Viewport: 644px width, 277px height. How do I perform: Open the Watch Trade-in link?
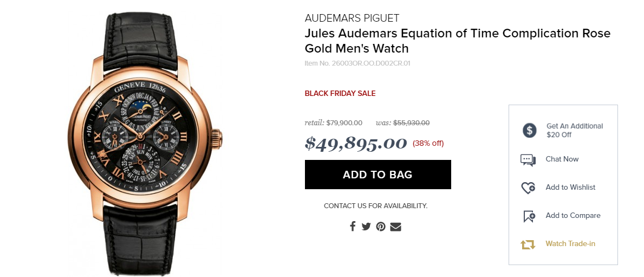pos(570,243)
